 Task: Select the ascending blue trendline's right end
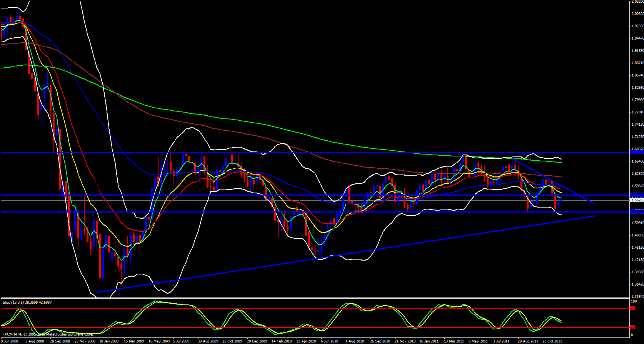pyautogui.click(x=595, y=216)
